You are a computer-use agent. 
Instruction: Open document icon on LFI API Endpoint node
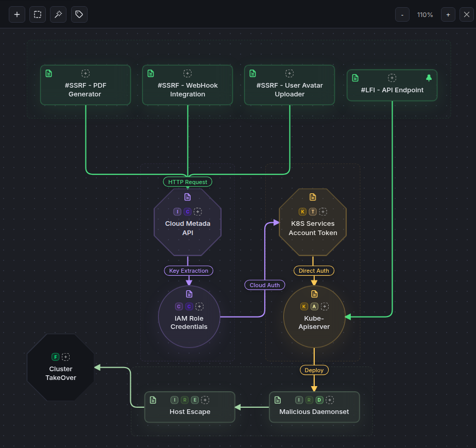(x=355, y=78)
